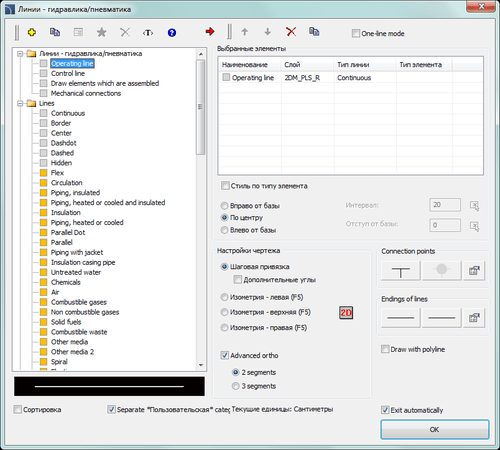Viewport: 500px width, 450px height.
Task: Click the red 2D mode icon
Action: pyautogui.click(x=346, y=313)
